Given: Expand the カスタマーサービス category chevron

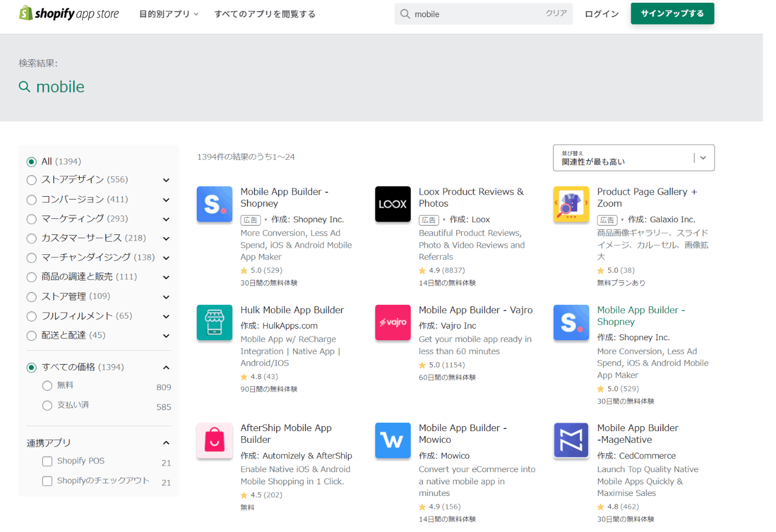Looking at the screenshot, I should tap(166, 238).
